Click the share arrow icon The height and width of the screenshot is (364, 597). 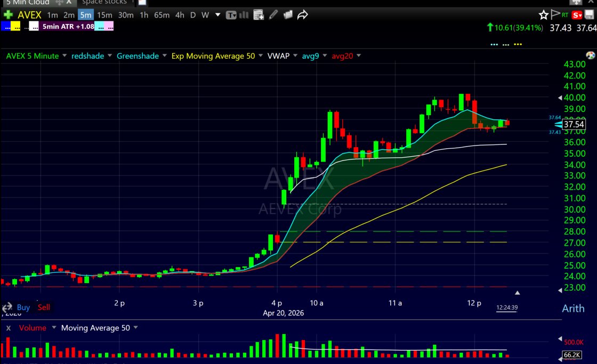303,15
